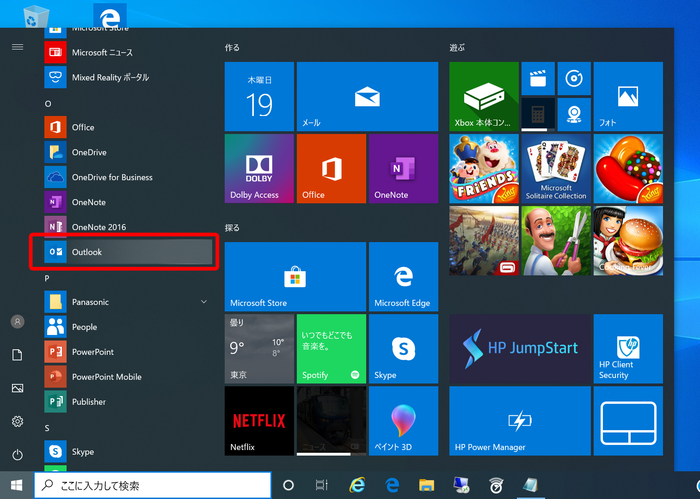Launch Microsoft Edge from taskbar
Screen dimensions: 700x499
coord(392,485)
